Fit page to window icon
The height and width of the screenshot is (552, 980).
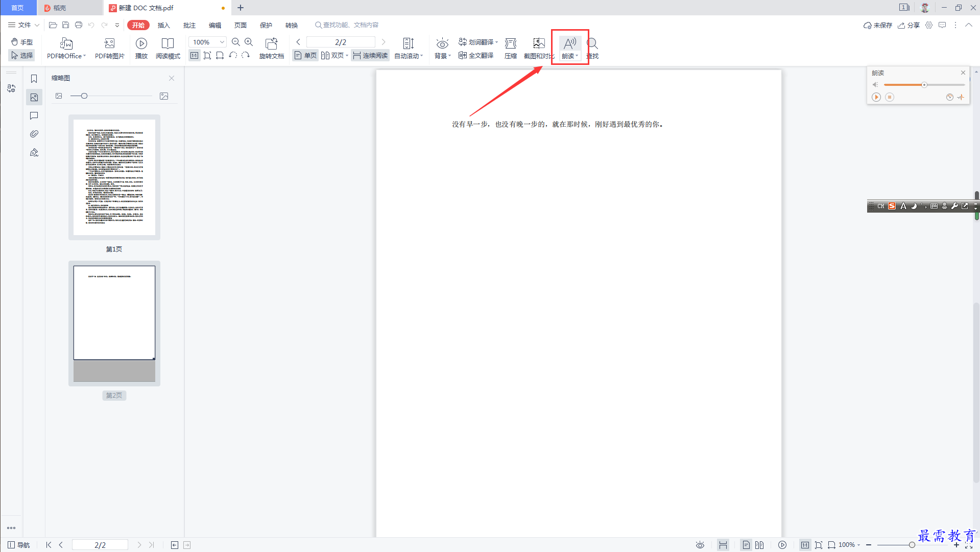207,55
